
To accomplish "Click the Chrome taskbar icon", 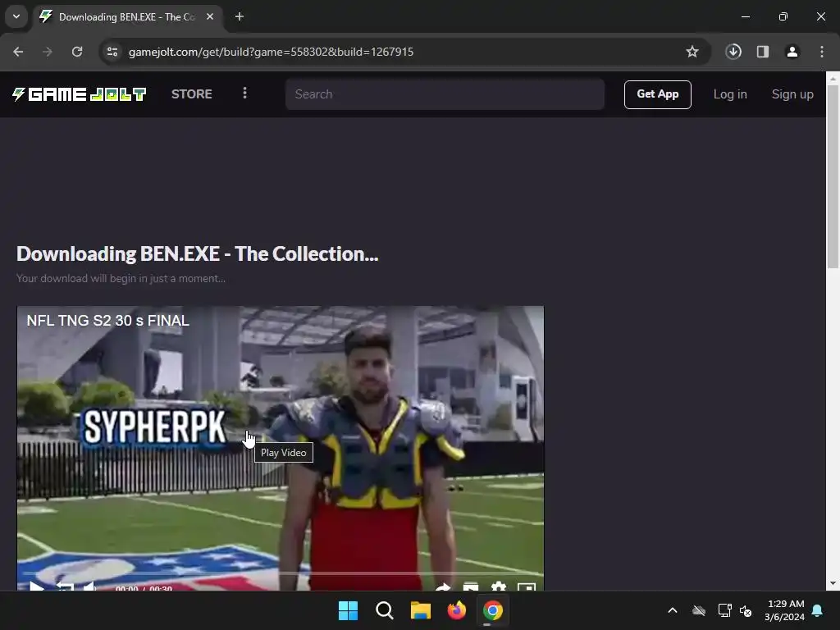I will coord(492,610).
